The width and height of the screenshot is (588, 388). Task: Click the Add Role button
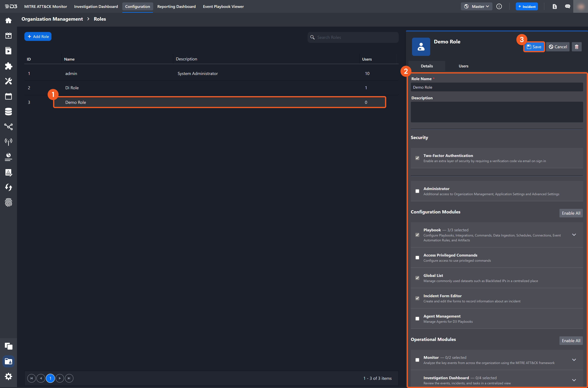(38, 37)
